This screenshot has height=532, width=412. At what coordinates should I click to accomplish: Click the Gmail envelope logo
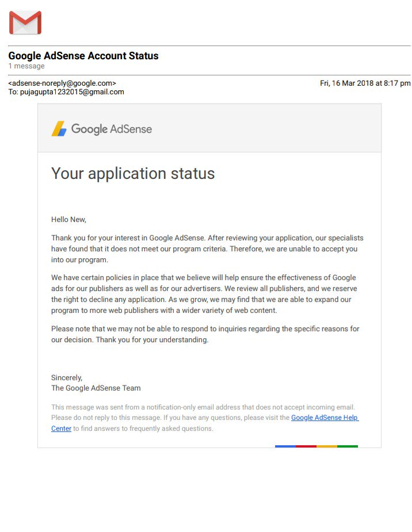(x=25, y=23)
